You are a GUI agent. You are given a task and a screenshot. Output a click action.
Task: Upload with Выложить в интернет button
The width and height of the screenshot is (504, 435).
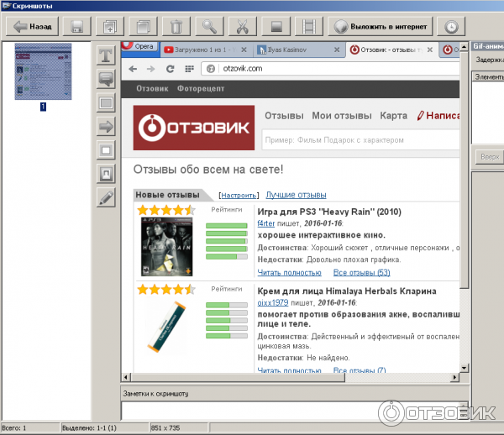[x=381, y=26]
